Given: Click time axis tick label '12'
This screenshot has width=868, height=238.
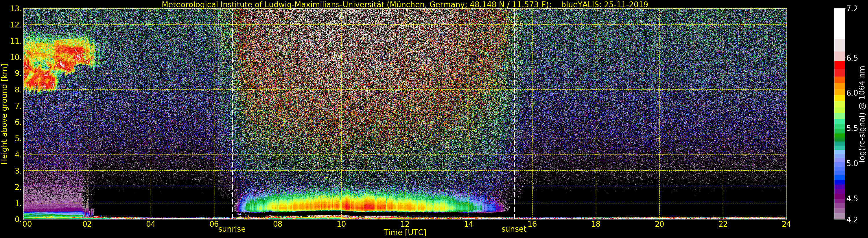Looking at the screenshot, I should pos(405,224).
